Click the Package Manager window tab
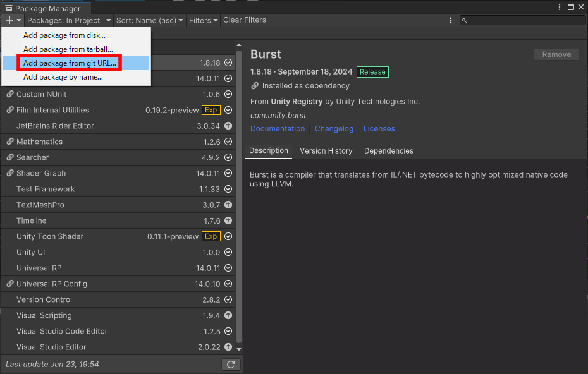The width and height of the screenshot is (588, 374). 46,8
